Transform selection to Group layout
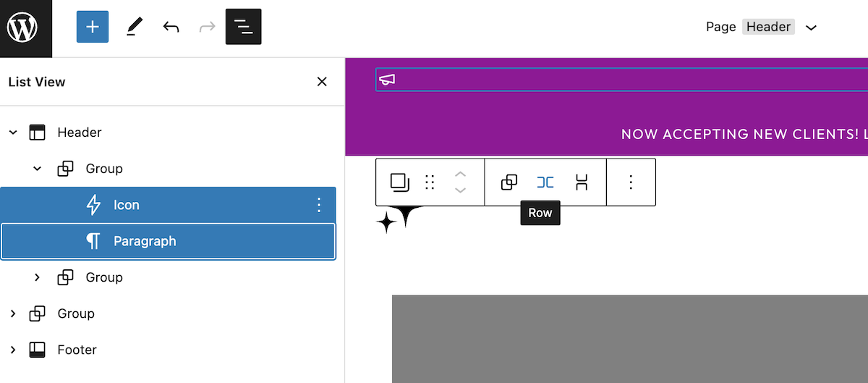Viewport: 868px width, 383px height. pos(509,182)
